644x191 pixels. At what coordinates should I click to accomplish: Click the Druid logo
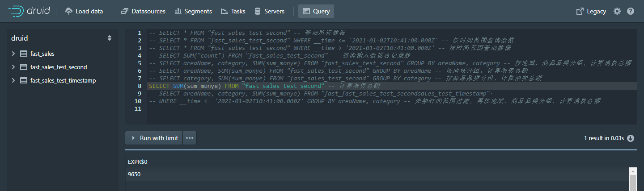[x=29, y=11]
